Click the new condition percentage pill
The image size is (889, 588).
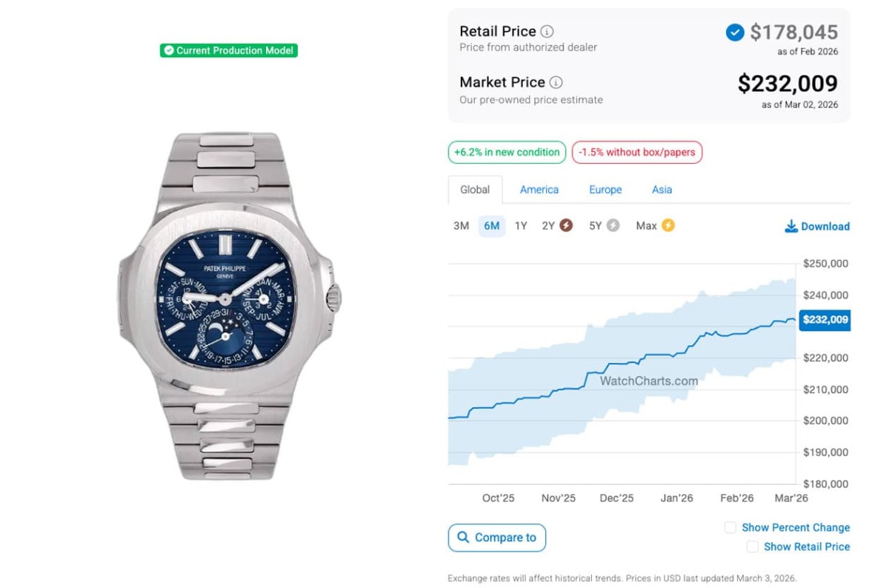click(x=507, y=153)
